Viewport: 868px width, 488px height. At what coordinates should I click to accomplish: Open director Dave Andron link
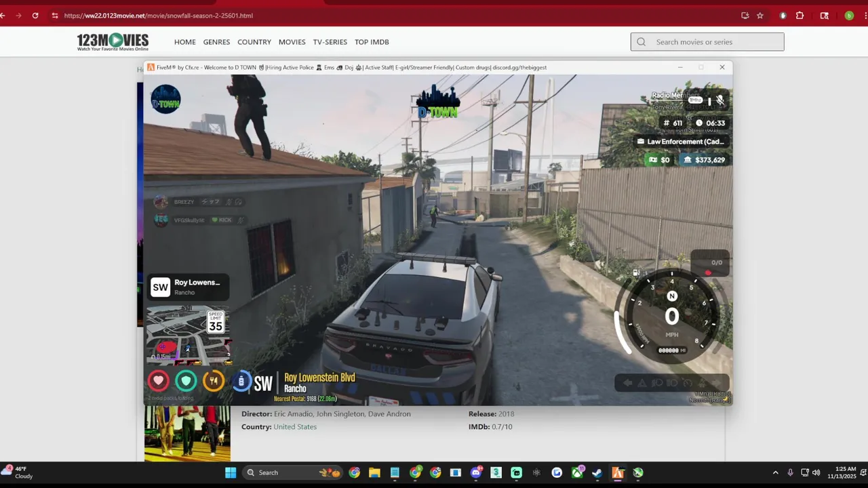[389, 414]
